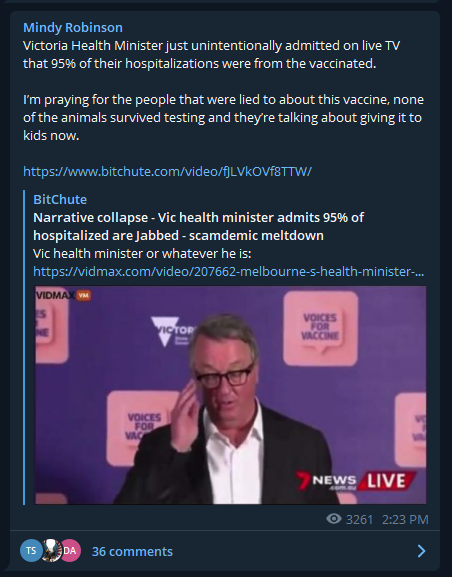Screen dimensions: 452x577
Task: Click the TS commenter avatar
Action: click(31, 551)
